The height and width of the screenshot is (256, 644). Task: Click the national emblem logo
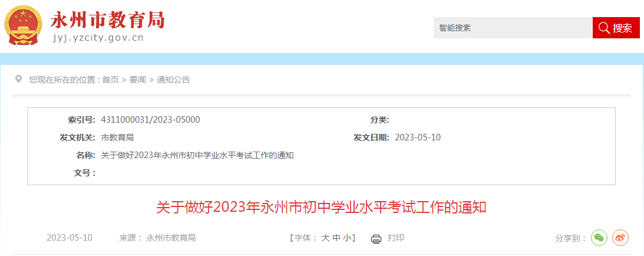(23, 25)
